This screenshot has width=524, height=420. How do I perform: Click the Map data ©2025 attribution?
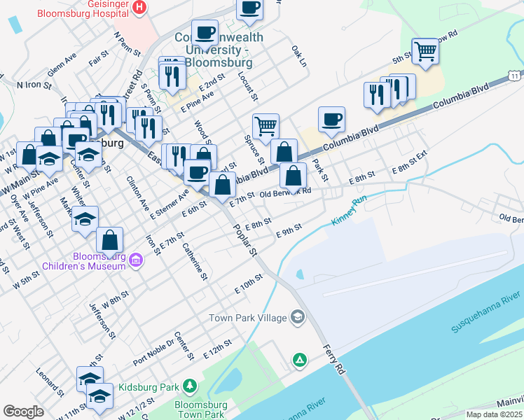pyautogui.click(x=495, y=414)
